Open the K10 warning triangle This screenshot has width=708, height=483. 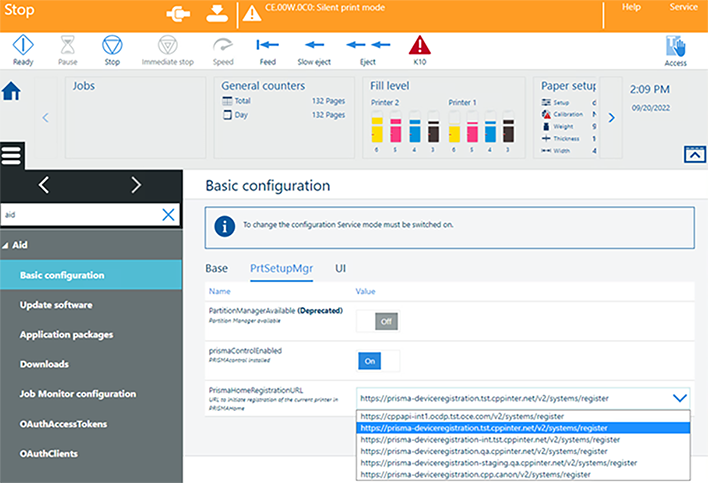click(420, 45)
